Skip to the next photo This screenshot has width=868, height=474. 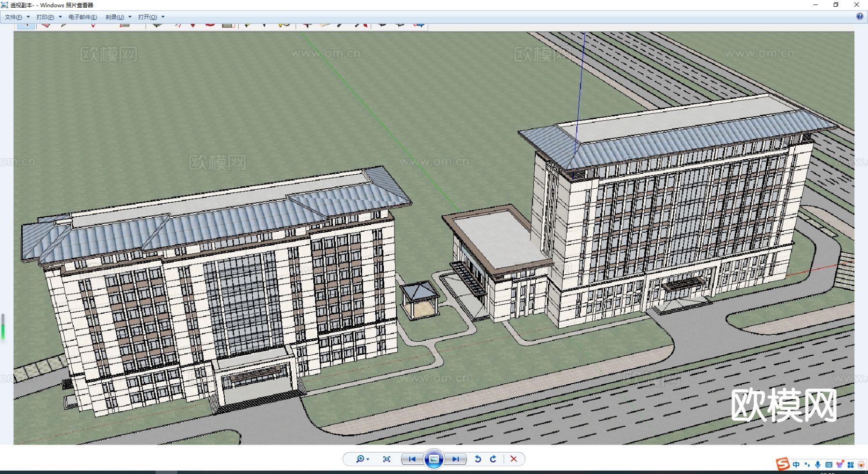455,459
